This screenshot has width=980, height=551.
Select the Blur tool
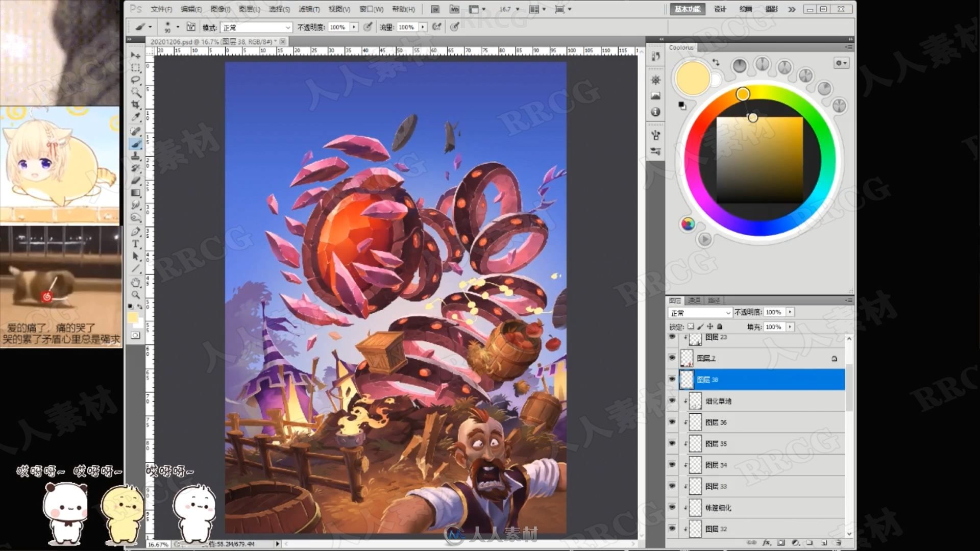coord(136,205)
